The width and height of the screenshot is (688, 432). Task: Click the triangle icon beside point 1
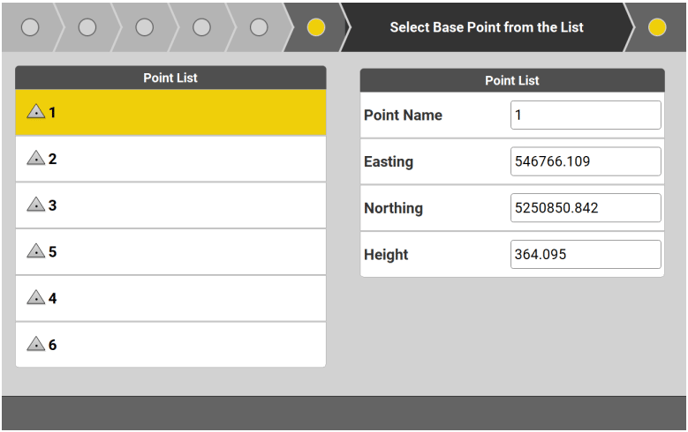(36, 113)
